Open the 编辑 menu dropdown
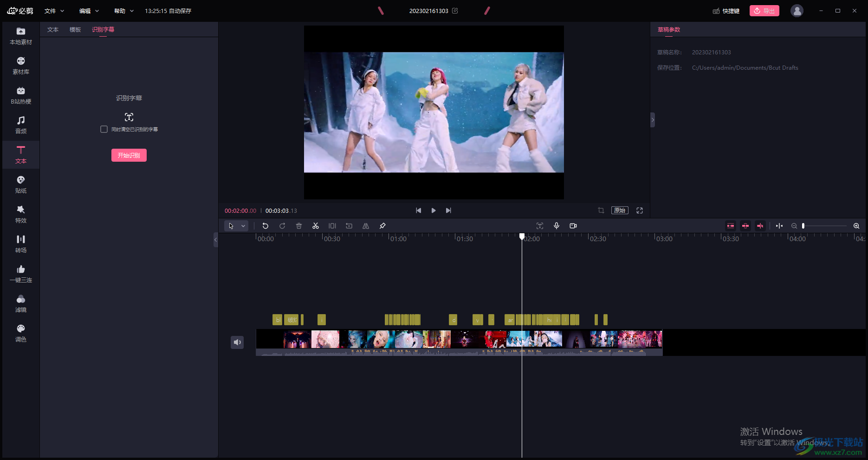The width and height of the screenshot is (868, 460). point(89,11)
